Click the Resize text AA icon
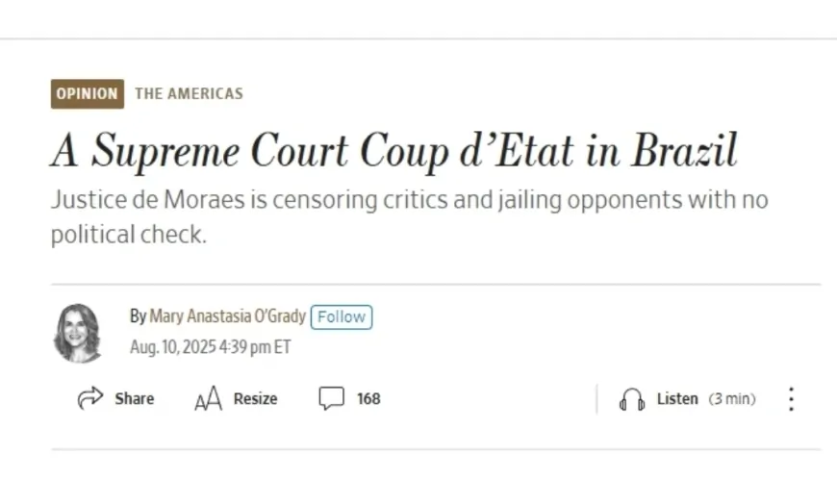Screen dimensions: 837x504 208,399
